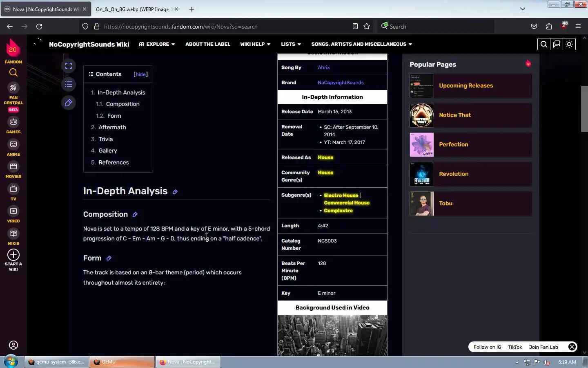The height and width of the screenshot is (368, 588).
Task: Click the Popular Pages flame icon
Action: (x=528, y=63)
